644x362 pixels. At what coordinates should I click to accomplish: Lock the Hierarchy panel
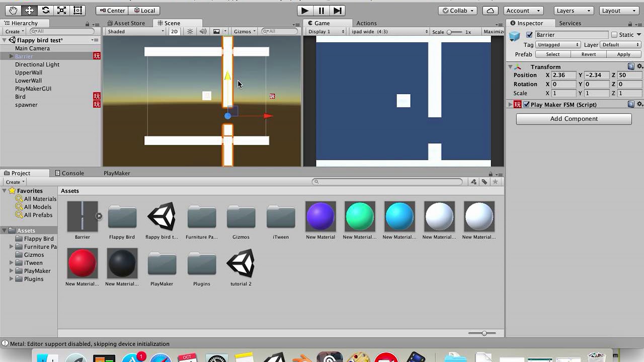pyautogui.click(x=87, y=24)
